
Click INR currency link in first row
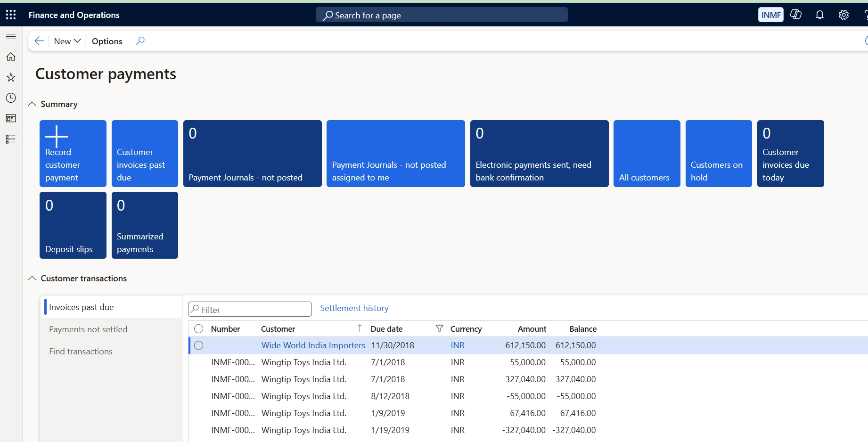tap(458, 345)
